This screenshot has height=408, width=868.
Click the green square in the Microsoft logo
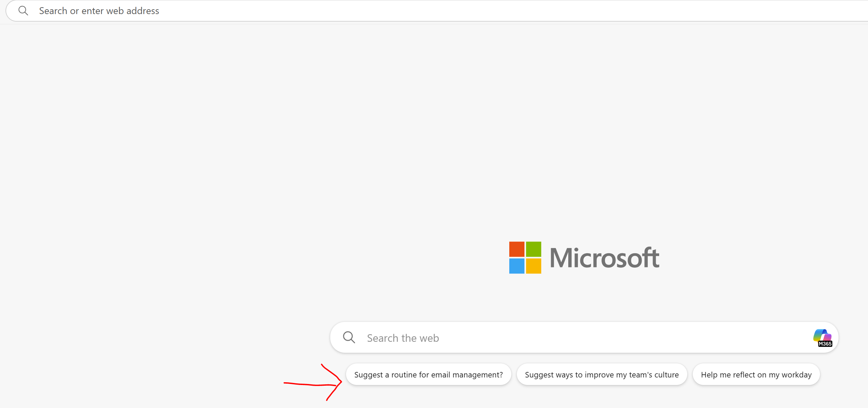click(x=533, y=249)
